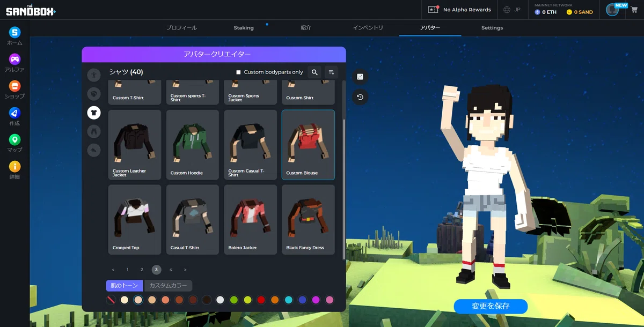
Task: Open the 詳細 info icon
Action: click(14, 166)
